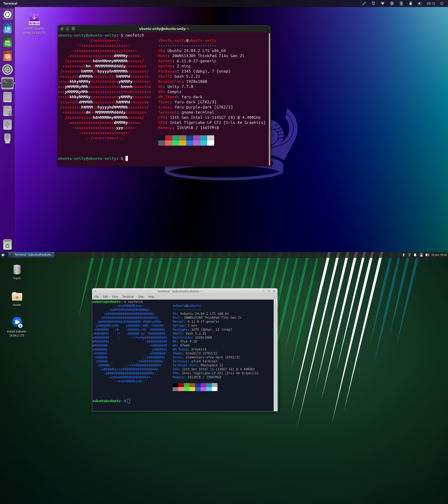Click 'DE: Xfce 4.18' line in Xubuntu terminal
The height and width of the screenshot is (504, 448).
coord(185,342)
